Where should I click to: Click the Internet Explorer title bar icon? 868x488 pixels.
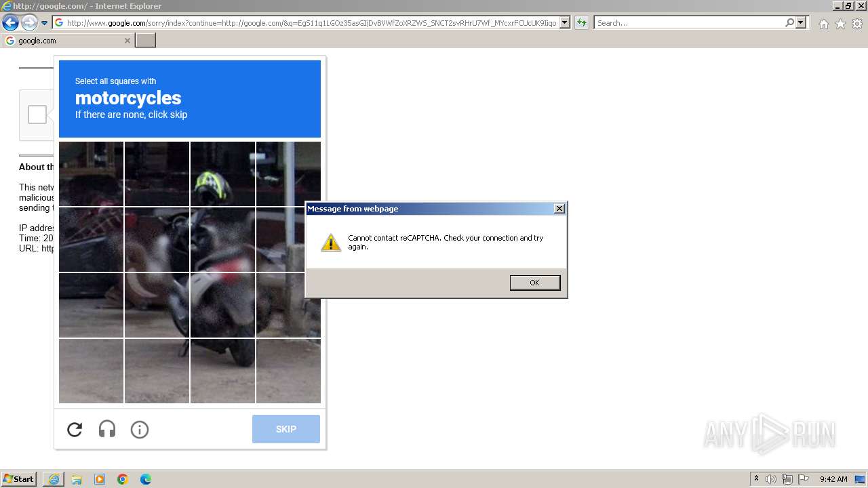click(7, 6)
